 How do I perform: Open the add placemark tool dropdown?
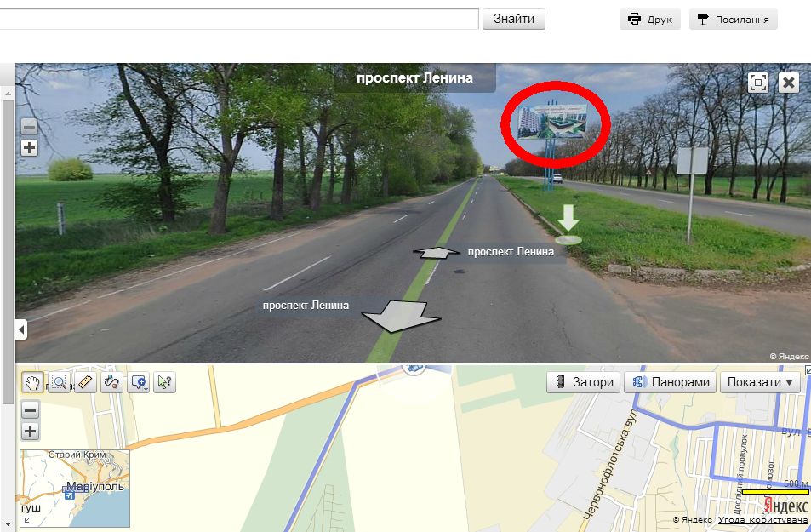coord(139,382)
